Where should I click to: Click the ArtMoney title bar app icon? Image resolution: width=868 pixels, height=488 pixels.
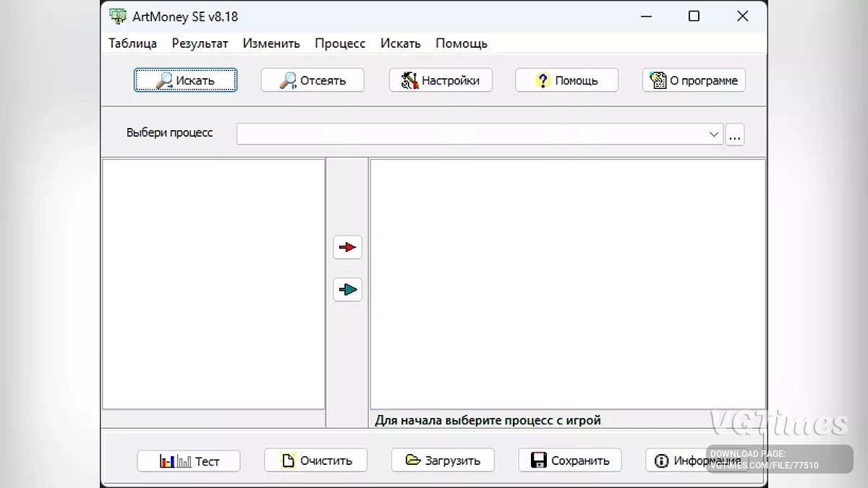[x=118, y=16]
